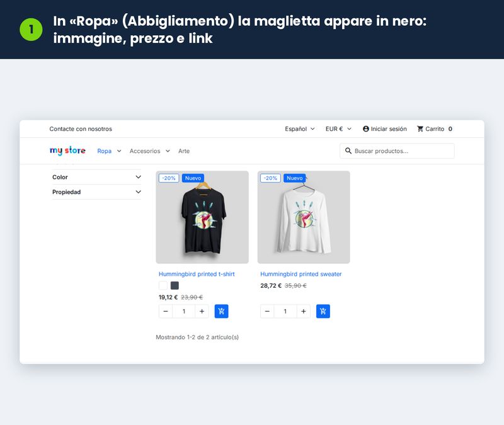This screenshot has height=425, width=504.
Task: Decrease sweater quantity with minus button
Action: 267,311
